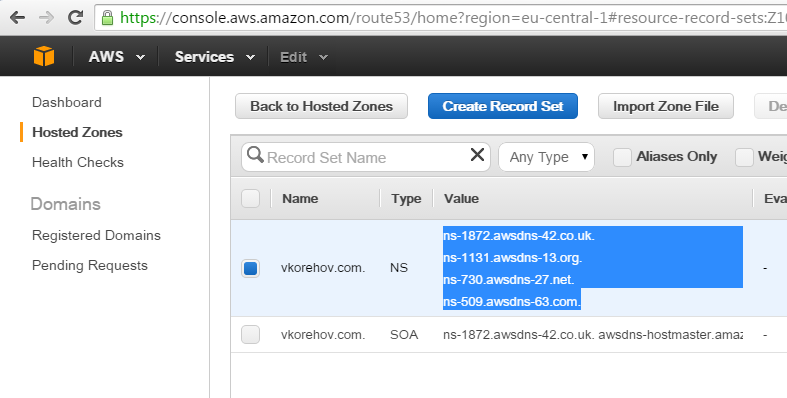Enable the Aliases Only filter checkbox
Image resolution: width=787 pixels, height=398 pixels.
pyautogui.click(x=622, y=157)
